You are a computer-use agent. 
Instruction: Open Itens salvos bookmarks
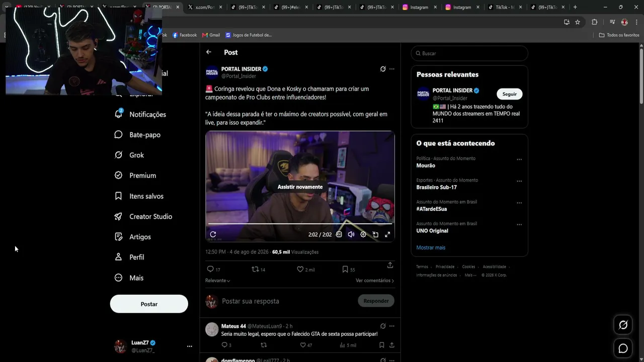[139, 196]
